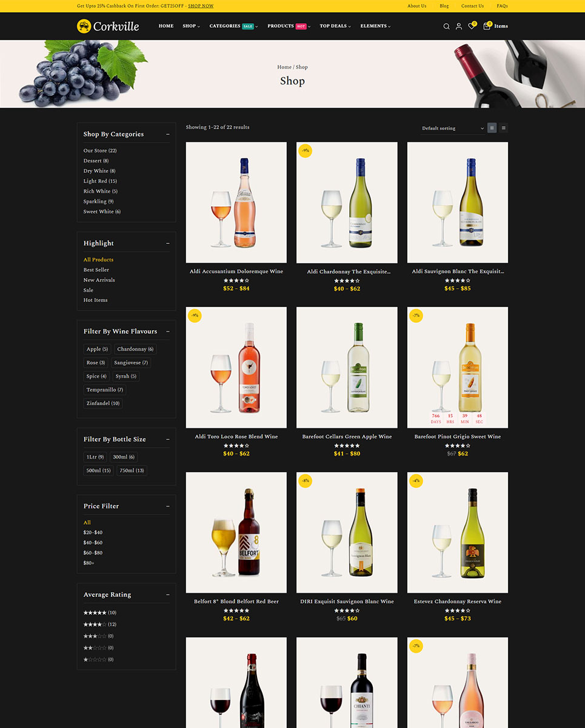
Task: Toggle the 750ml bottle size filter
Action: (132, 471)
